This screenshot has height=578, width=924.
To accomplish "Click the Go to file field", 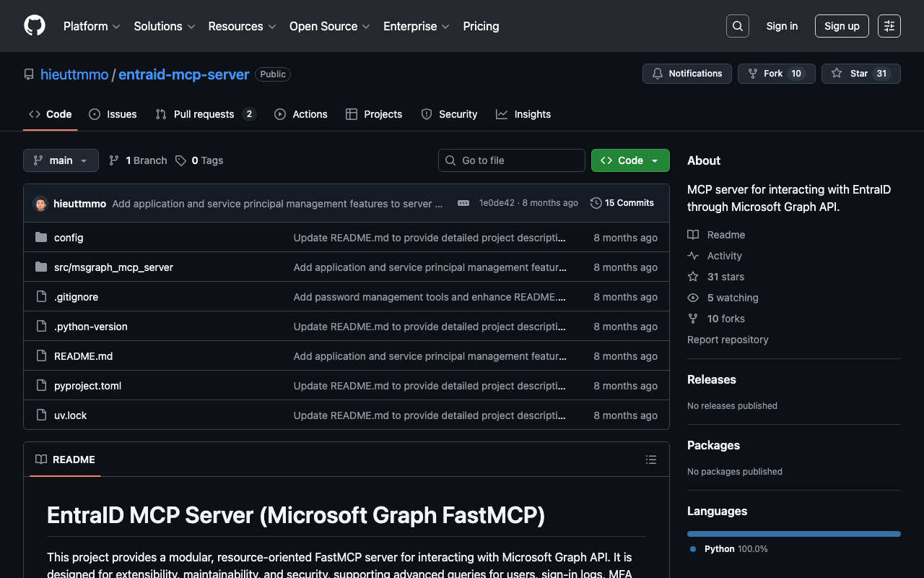I will [511, 160].
